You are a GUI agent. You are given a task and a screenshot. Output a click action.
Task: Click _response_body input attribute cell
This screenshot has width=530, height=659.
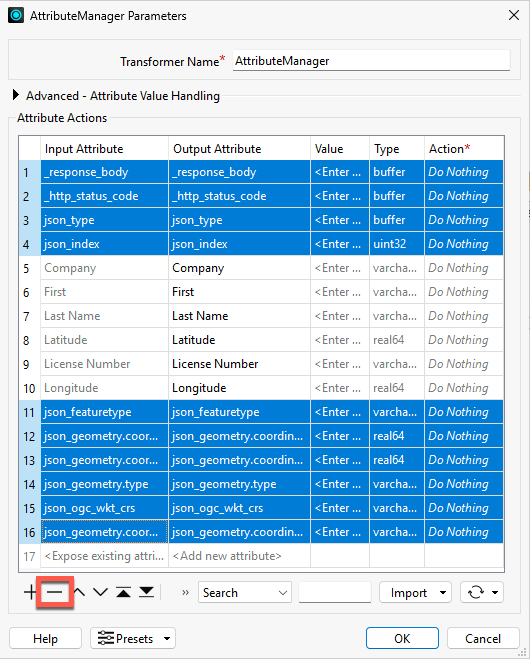[104, 172]
